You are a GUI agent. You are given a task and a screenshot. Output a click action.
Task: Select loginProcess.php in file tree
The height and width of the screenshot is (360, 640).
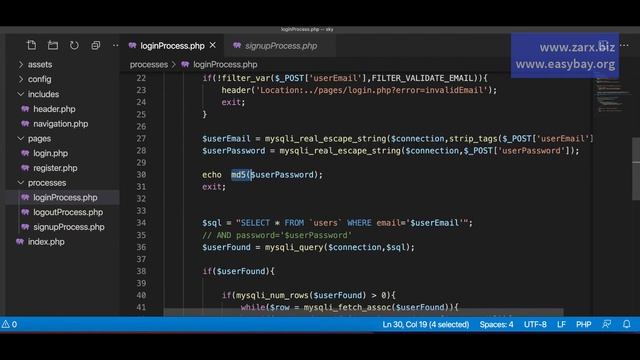click(65, 198)
